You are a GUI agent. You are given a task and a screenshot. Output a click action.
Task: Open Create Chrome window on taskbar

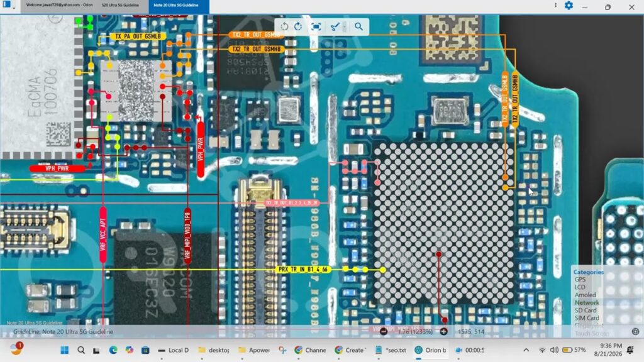coord(350,350)
